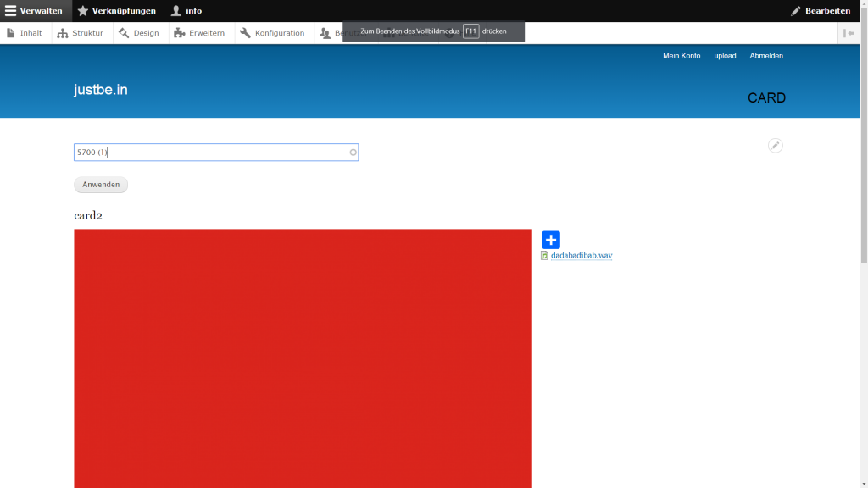Image resolution: width=868 pixels, height=488 pixels.
Task: Click the pencil contextual edit icon
Action: (775, 145)
